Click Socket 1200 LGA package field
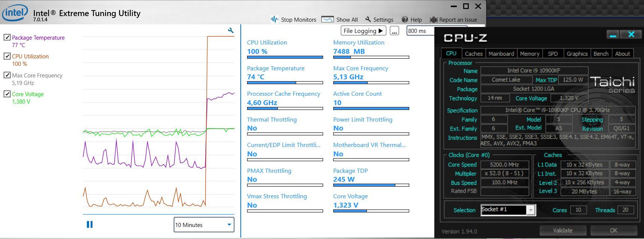The image size is (644, 239). (x=534, y=89)
